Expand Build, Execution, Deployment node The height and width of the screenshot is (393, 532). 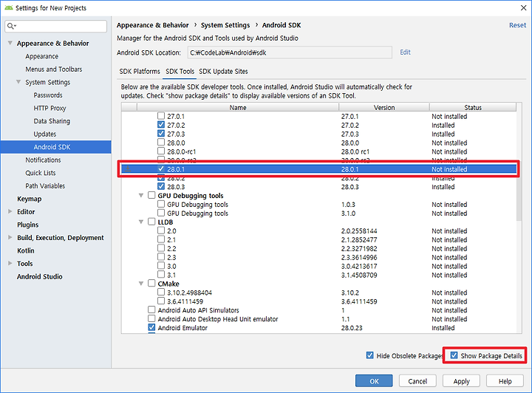pos(10,237)
